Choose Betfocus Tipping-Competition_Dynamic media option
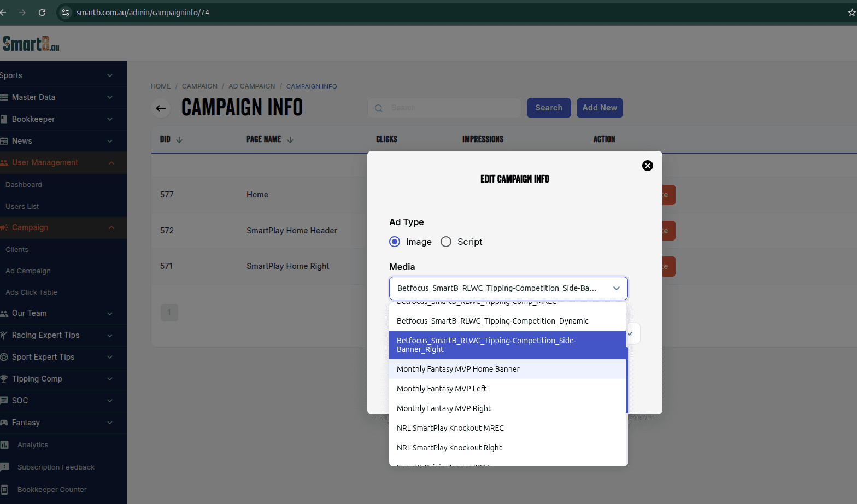 coord(507,321)
